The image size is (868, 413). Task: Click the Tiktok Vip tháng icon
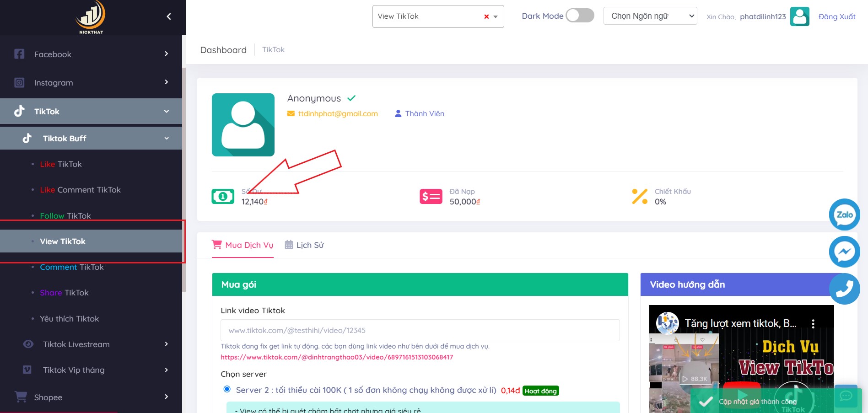(x=27, y=370)
